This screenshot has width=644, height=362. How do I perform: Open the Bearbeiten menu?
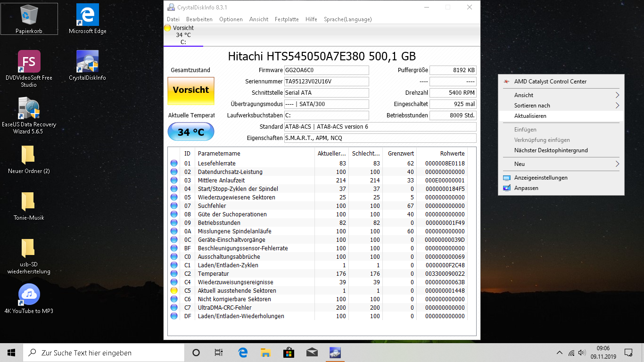tap(199, 19)
